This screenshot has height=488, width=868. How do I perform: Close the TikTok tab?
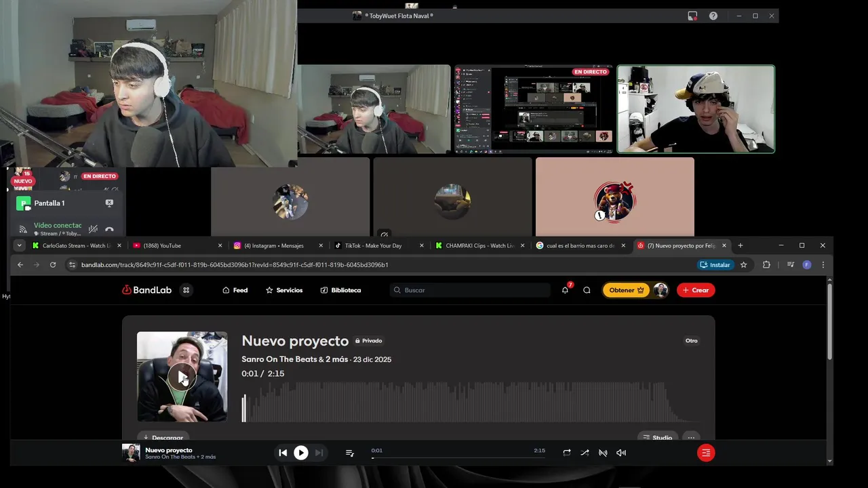tap(421, 245)
